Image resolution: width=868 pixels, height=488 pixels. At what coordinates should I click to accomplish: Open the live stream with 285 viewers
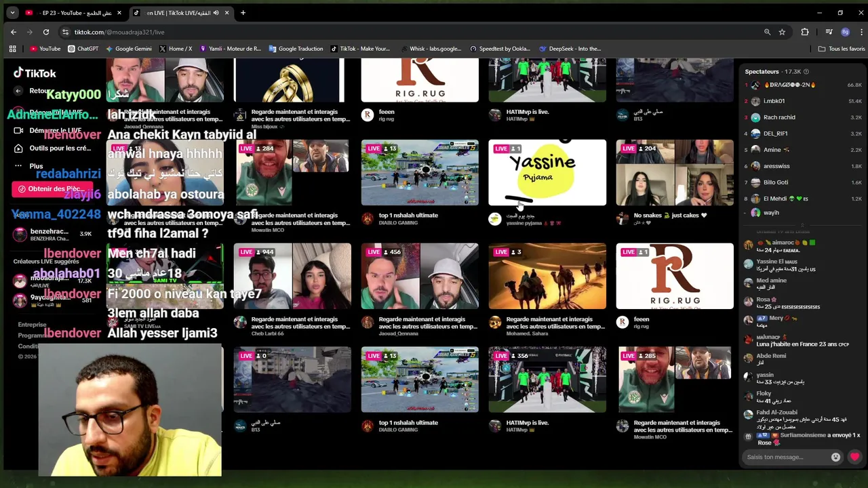click(675, 380)
